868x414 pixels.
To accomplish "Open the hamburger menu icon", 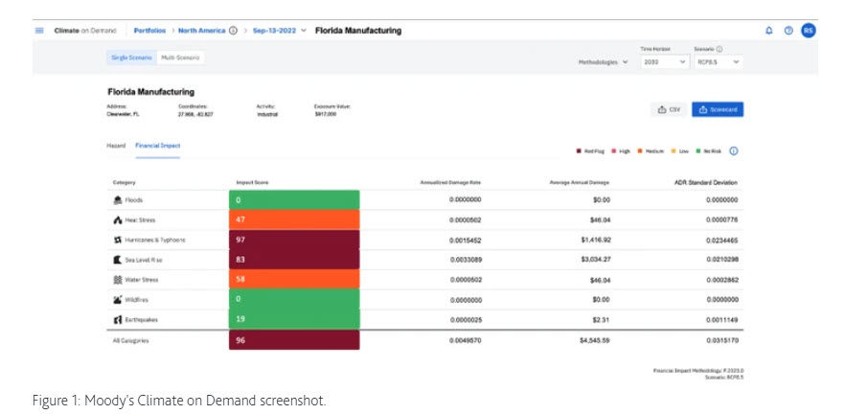I will [39, 31].
